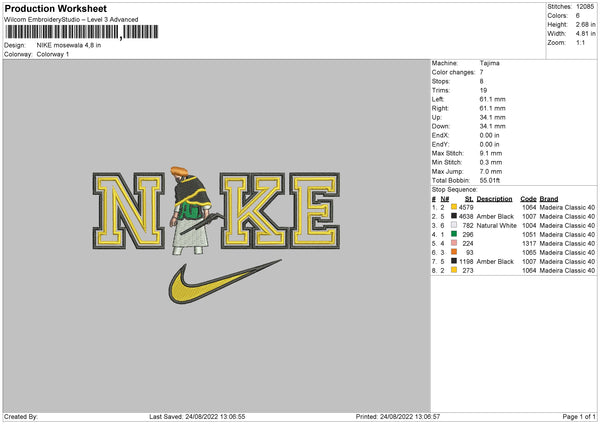Click the Trims value 19
600x424 pixels.
point(483,90)
